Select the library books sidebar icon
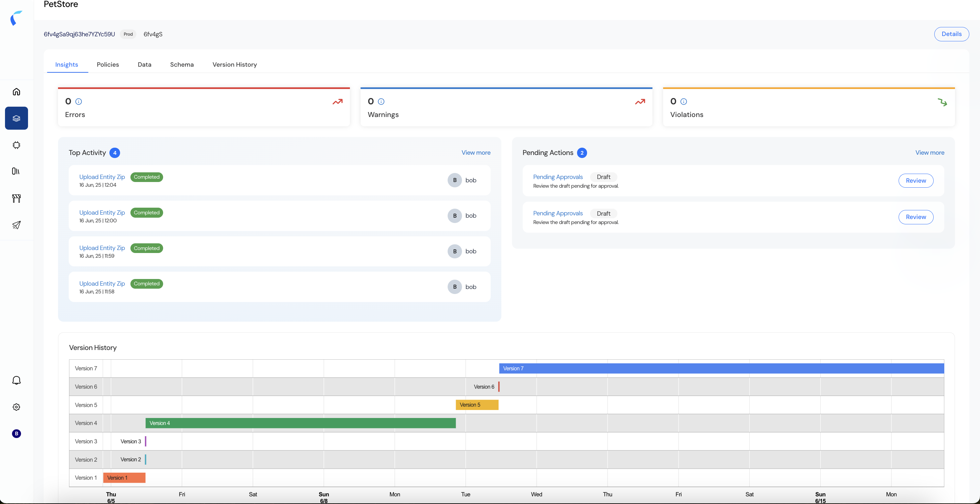Image resolution: width=980 pixels, height=504 pixels. coord(16,171)
